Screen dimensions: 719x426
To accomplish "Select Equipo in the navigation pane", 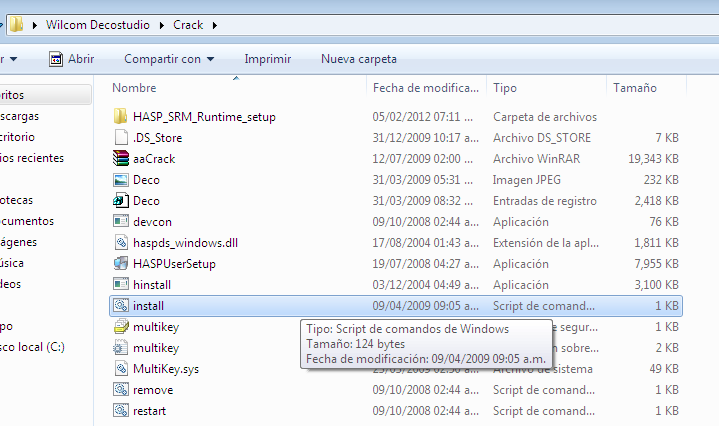I will pyautogui.click(x=6, y=326).
